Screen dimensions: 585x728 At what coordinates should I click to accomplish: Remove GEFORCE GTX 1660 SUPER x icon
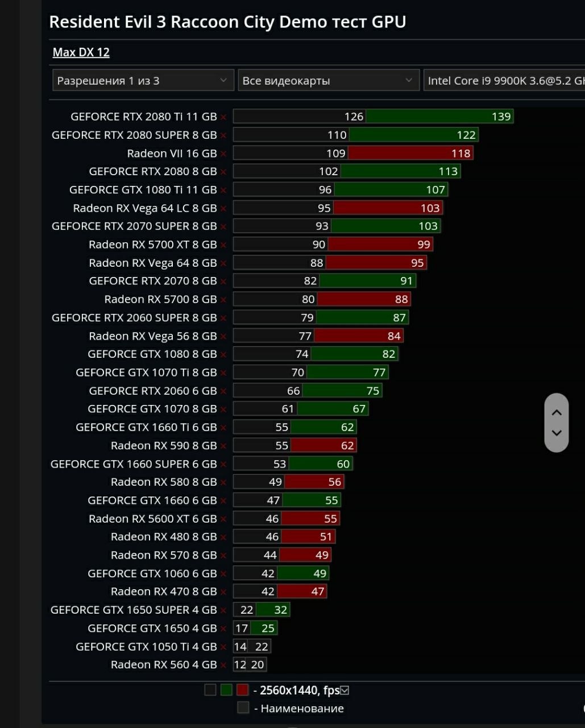tap(223, 465)
